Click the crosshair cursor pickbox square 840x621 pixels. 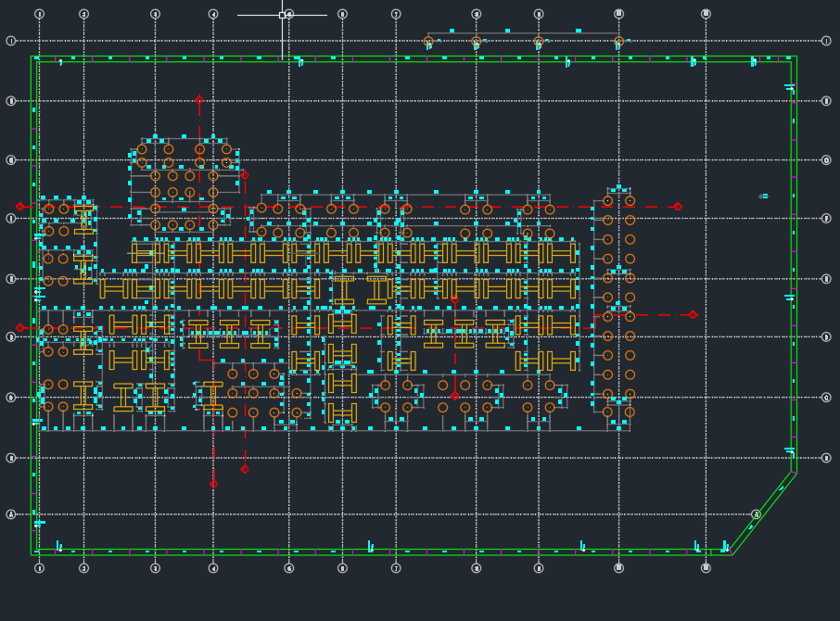pos(283,15)
